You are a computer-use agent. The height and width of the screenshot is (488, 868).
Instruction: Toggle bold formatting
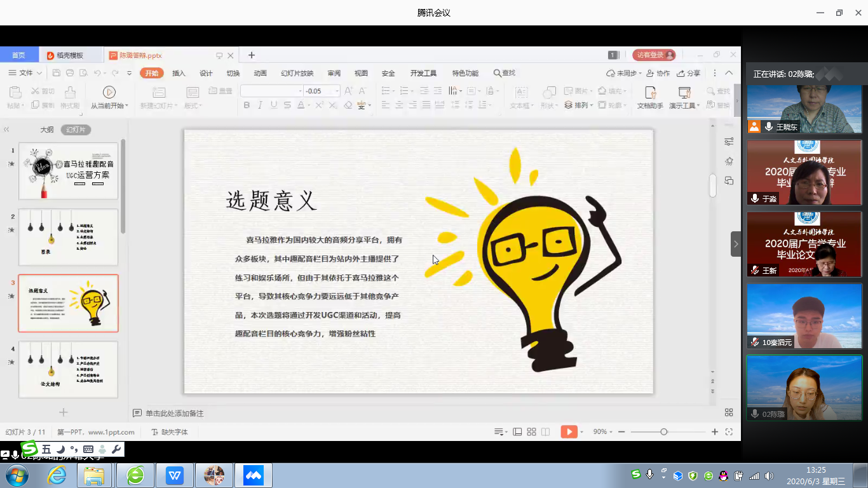tap(247, 105)
